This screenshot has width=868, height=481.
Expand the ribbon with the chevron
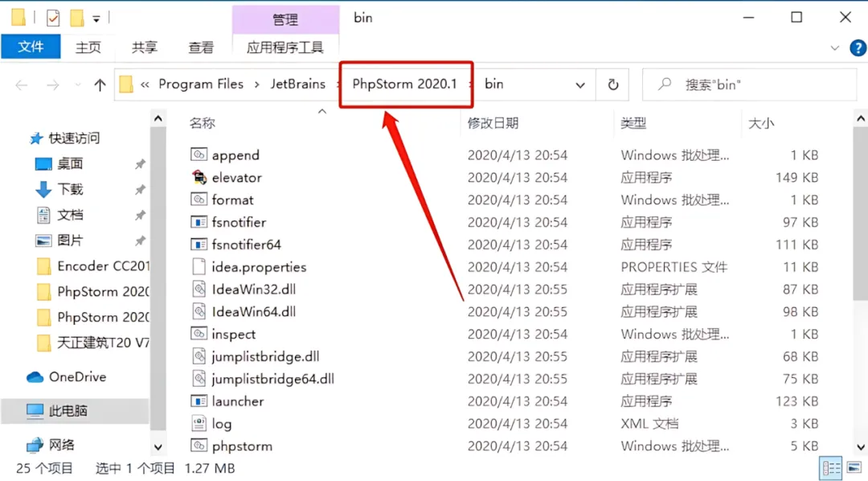point(834,48)
